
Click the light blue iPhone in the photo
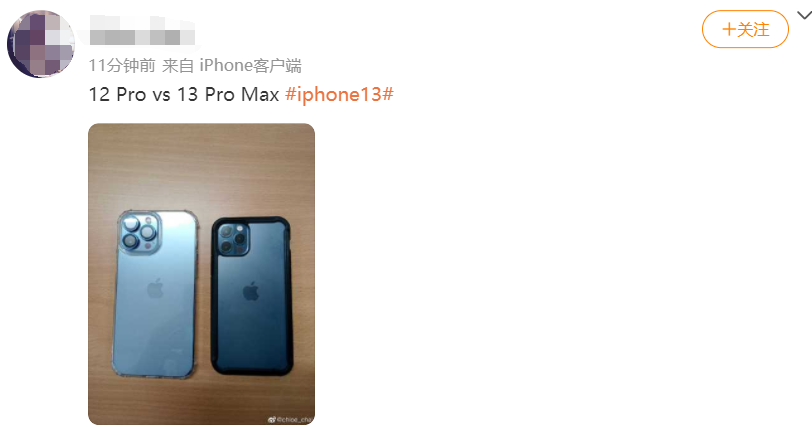(x=156, y=293)
